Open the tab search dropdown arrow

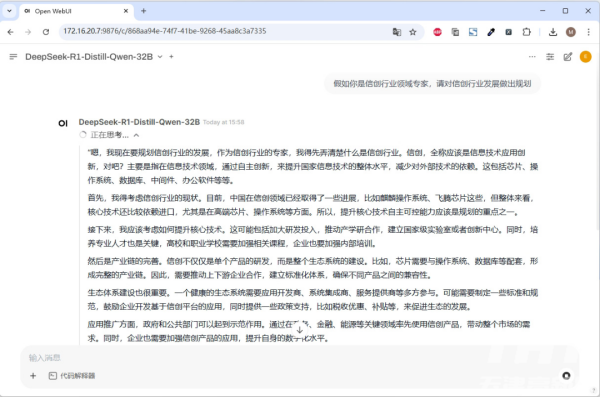pos(9,11)
